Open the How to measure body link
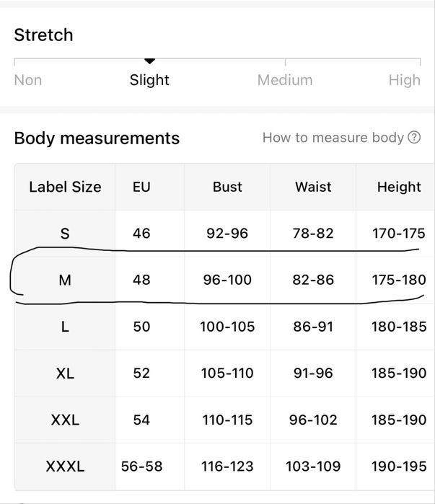 point(333,138)
